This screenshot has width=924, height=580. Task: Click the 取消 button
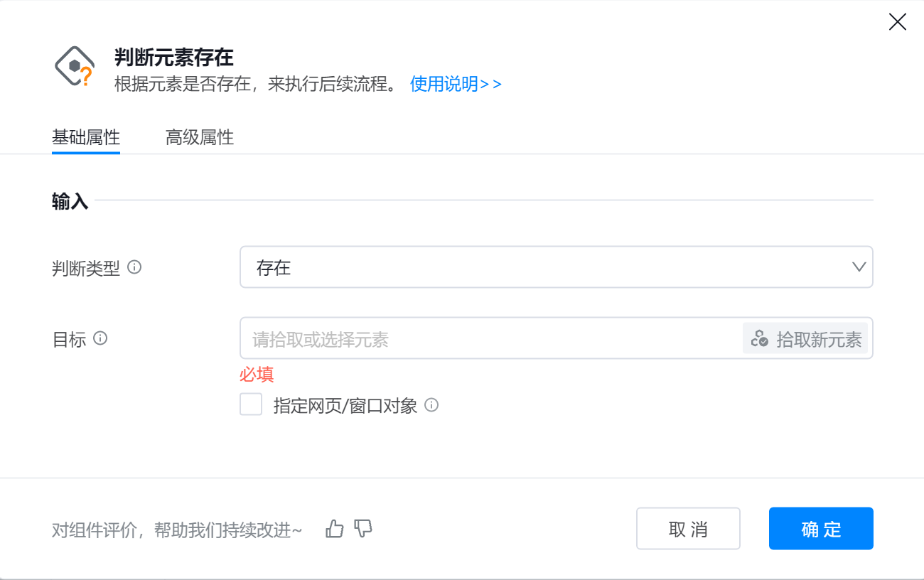(x=688, y=528)
